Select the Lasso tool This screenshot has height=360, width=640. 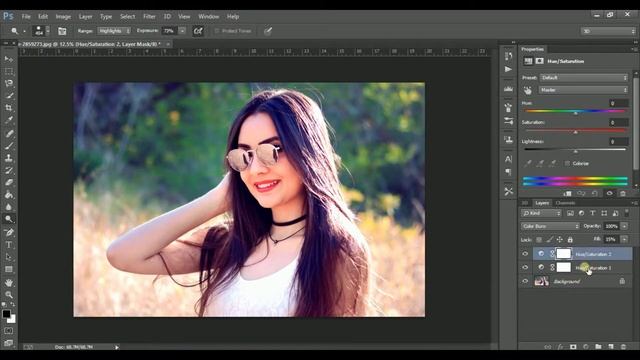(x=9, y=83)
